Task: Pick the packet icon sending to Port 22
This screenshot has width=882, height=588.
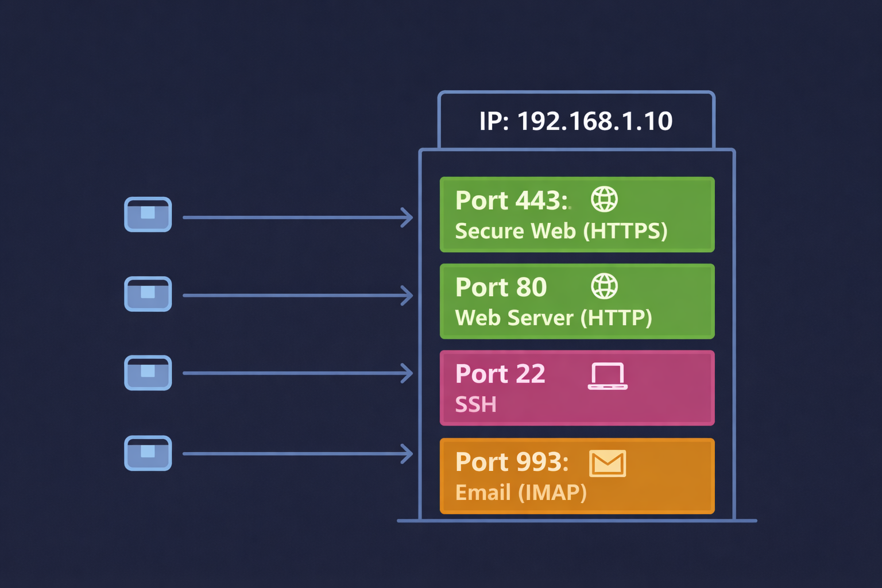Action: 148,373
